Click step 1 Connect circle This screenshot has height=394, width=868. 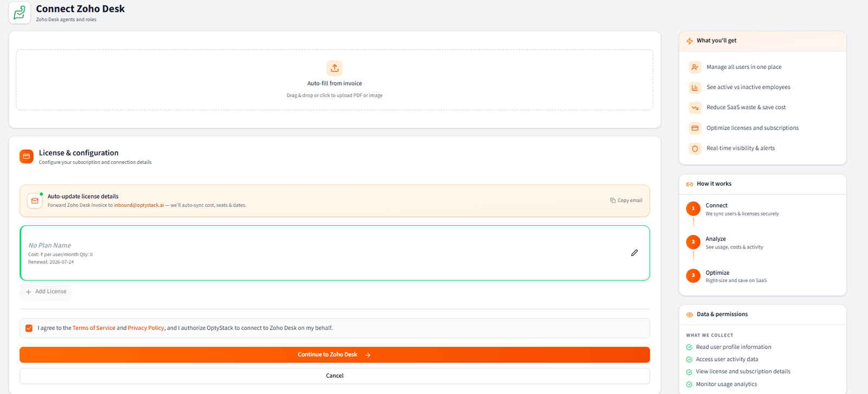tap(693, 208)
